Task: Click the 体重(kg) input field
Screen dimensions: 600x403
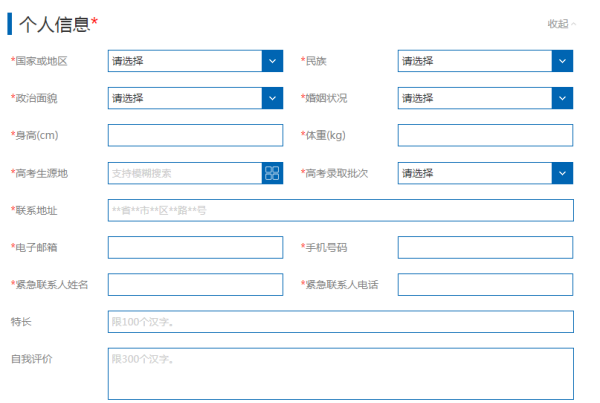Action: (x=485, y=136)
